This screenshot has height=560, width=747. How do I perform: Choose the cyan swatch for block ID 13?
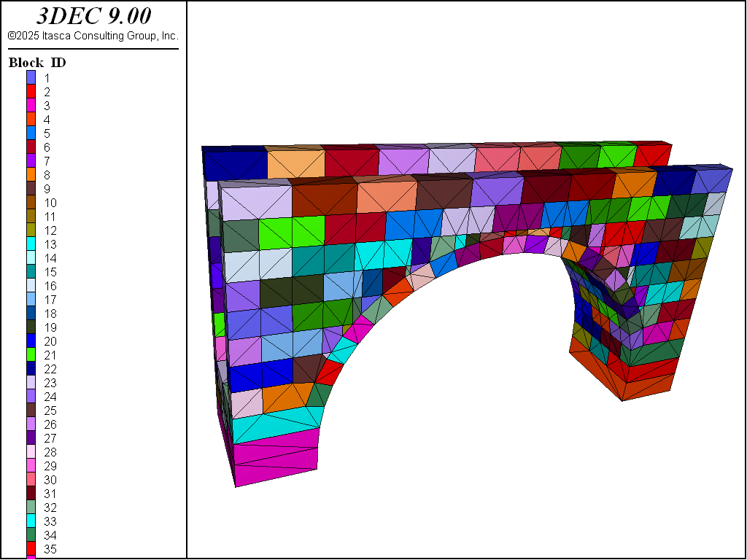coord(31,244)
